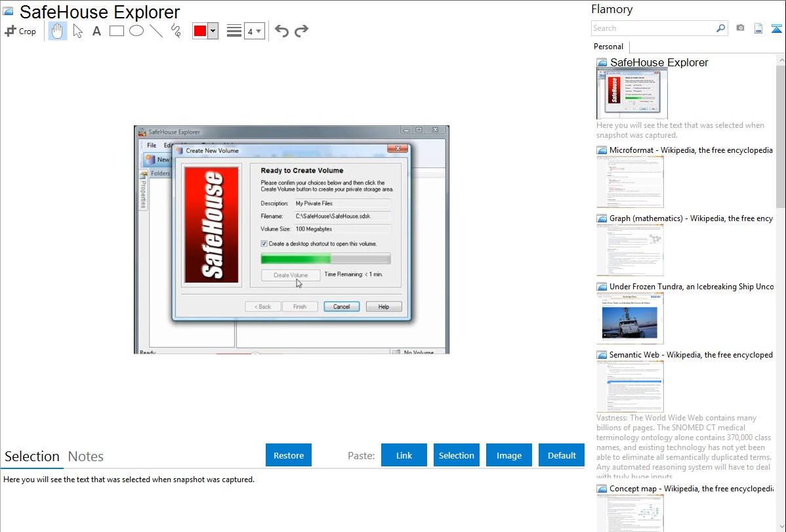Screen dimensions: 786x532
Task: Open the Concept map snapshot thumbnail
Action: (630, 514)
